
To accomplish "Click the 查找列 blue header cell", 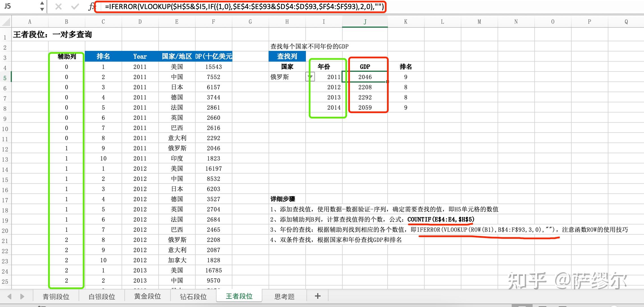I will click(x=287, y=56).
